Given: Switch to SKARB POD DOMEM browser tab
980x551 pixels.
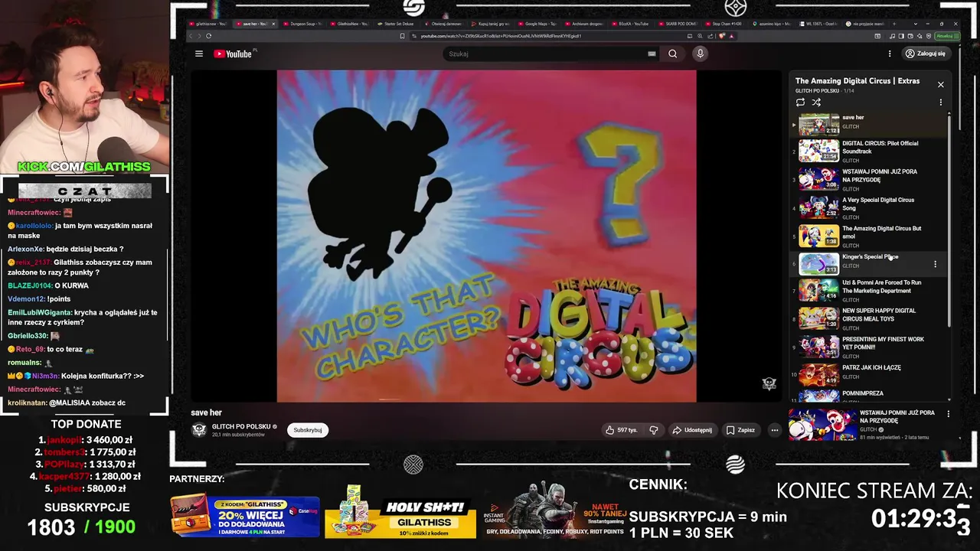Looking at the screenshot, I should coord(678,24).
